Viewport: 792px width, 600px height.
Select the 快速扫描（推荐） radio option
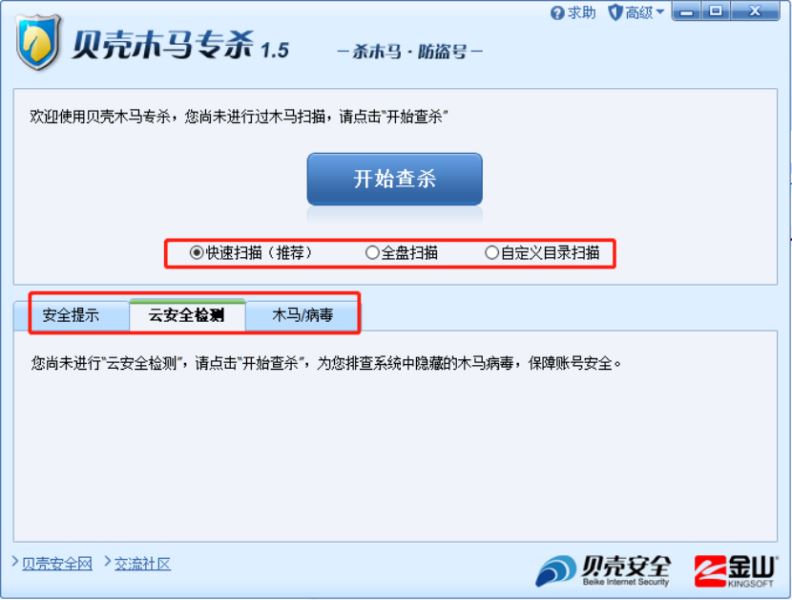196,252
